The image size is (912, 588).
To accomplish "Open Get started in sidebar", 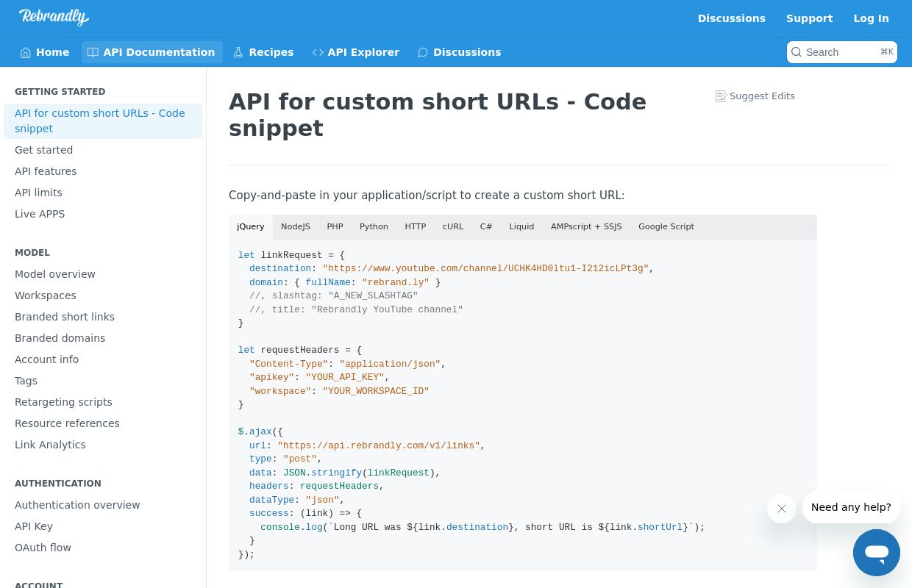I will click(103, 150).
